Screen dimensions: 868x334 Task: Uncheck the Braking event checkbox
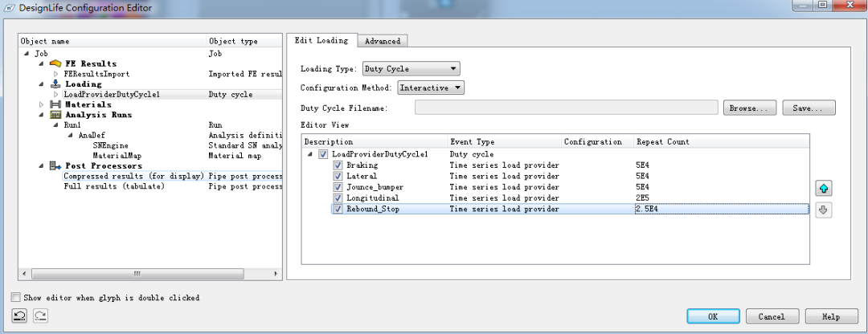pos(338,165)
